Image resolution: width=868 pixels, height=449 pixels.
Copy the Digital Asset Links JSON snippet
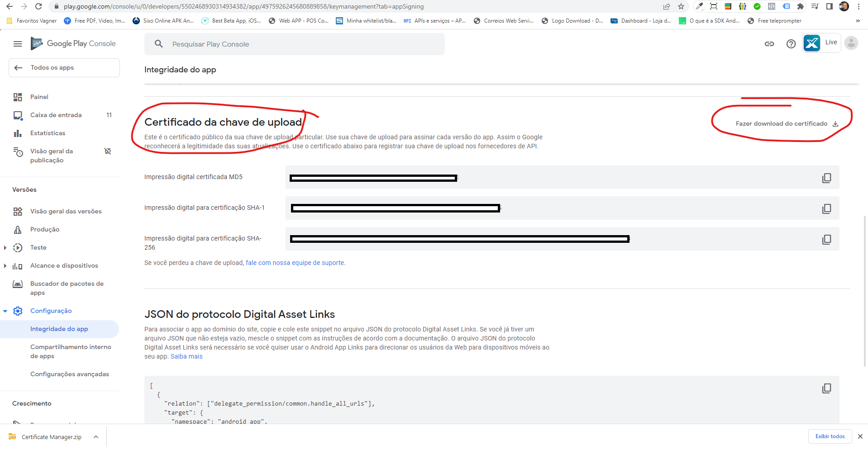(826, 388)
